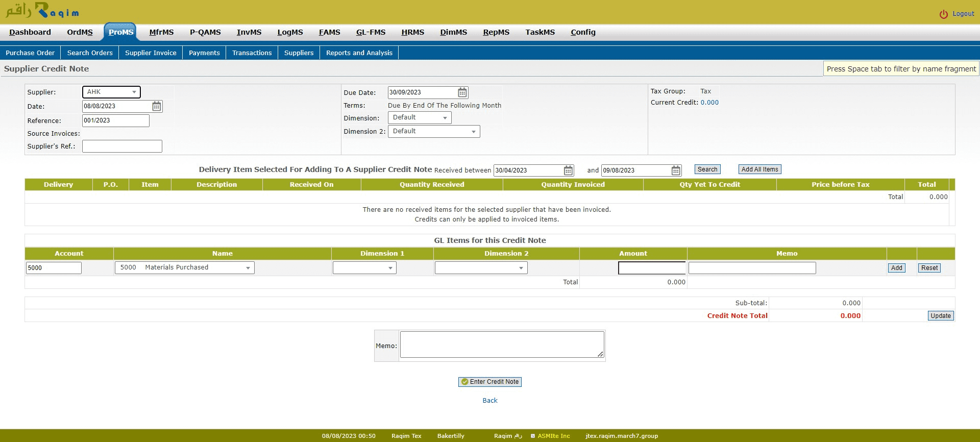The width and height of the screenshot is (980, 442).
Task: Click the Update button by Credit Note Total
Action: (x=940, y=316)
